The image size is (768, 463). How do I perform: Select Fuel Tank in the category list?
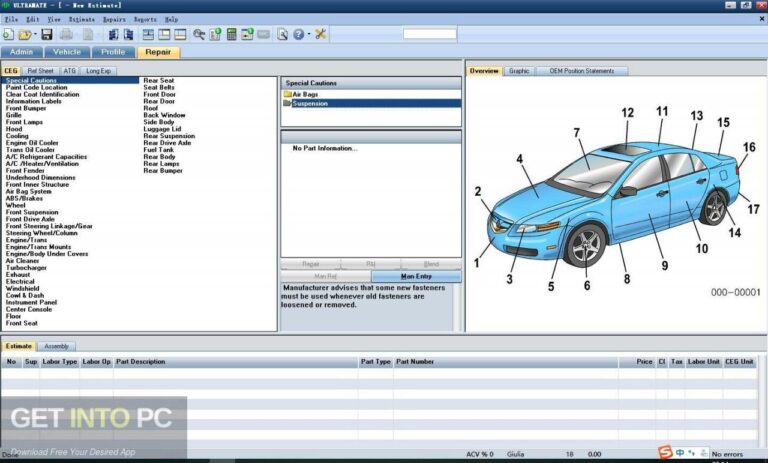(159, 149)
